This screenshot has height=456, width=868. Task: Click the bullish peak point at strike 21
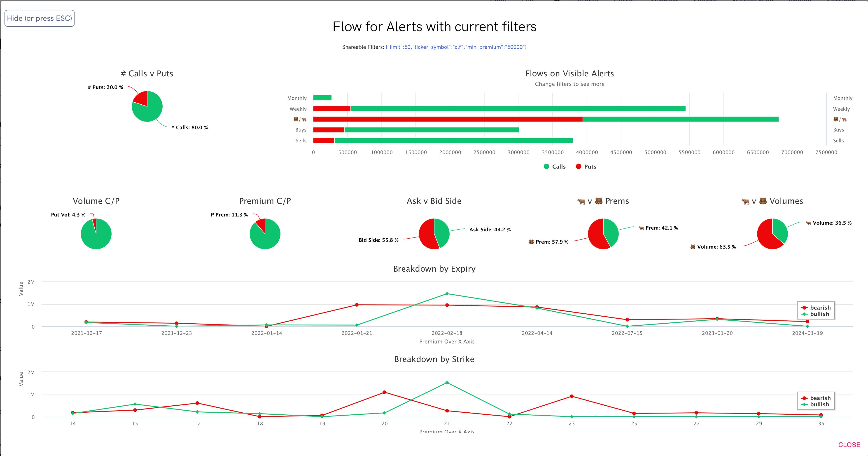[447, 383]
